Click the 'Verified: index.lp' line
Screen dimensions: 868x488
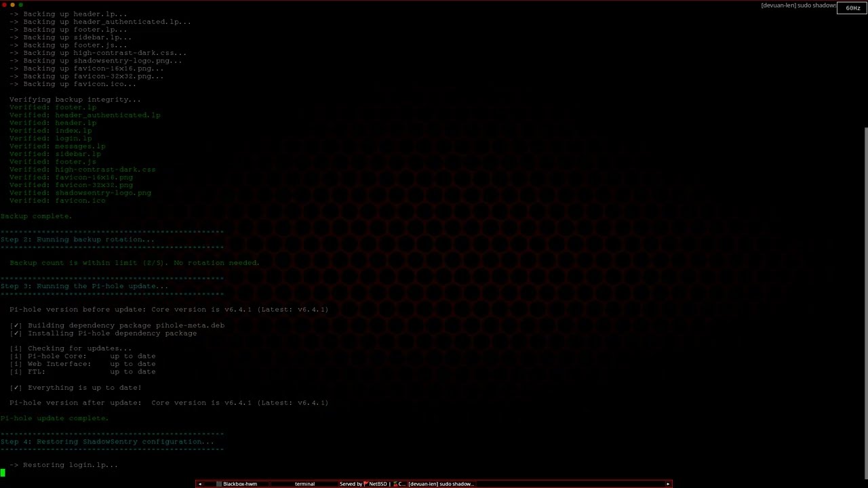tap(50, 131)
